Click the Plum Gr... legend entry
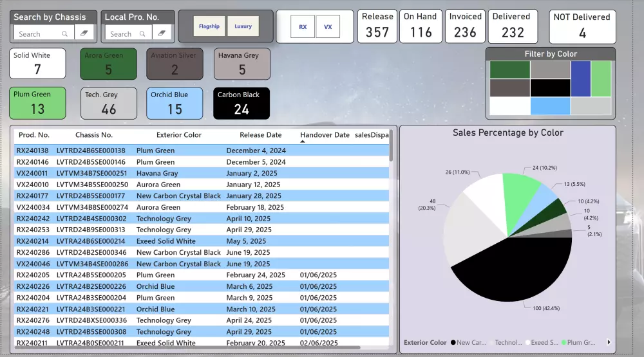 coord(578,342)
